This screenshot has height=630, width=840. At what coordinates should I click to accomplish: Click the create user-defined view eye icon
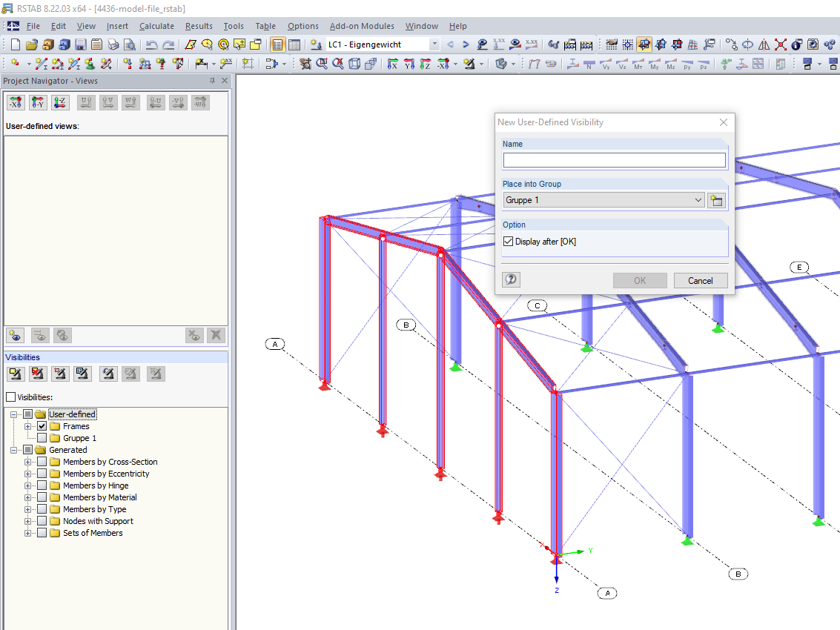coord(16,335)
